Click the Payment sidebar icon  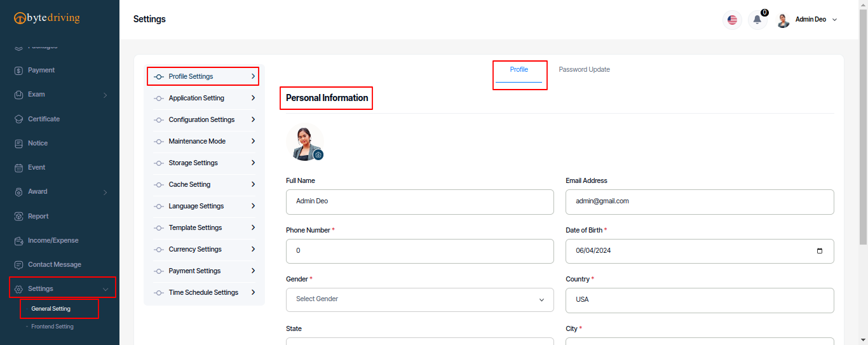point(19,71)
